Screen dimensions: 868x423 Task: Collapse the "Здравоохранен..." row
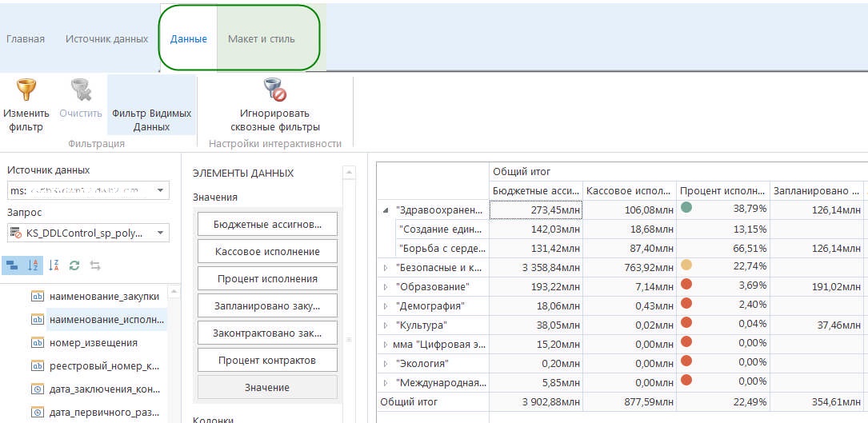(x=386, y=210)
